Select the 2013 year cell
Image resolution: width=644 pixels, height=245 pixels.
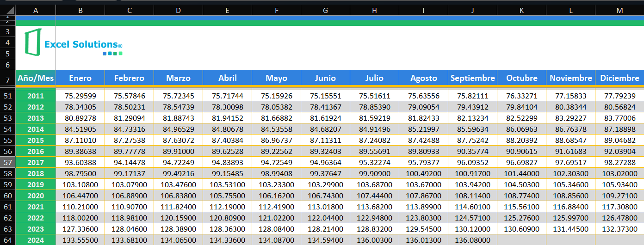click(36, 118)
